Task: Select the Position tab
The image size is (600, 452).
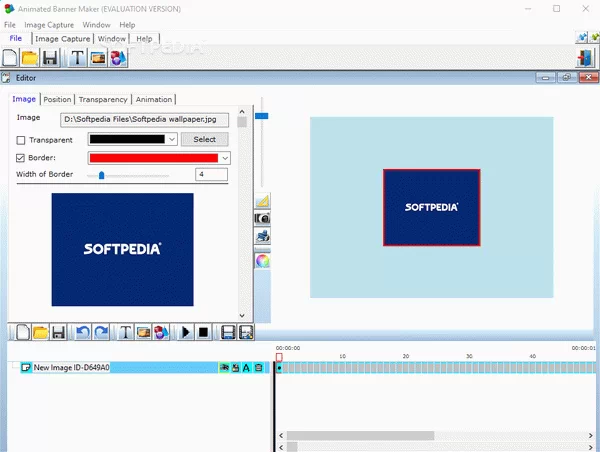Action: (x=57, y=100)
